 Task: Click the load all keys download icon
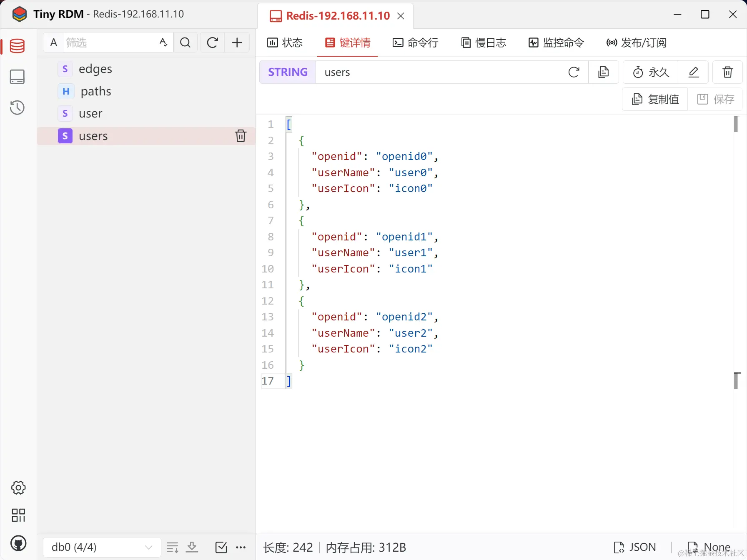(x=192, y=547)
